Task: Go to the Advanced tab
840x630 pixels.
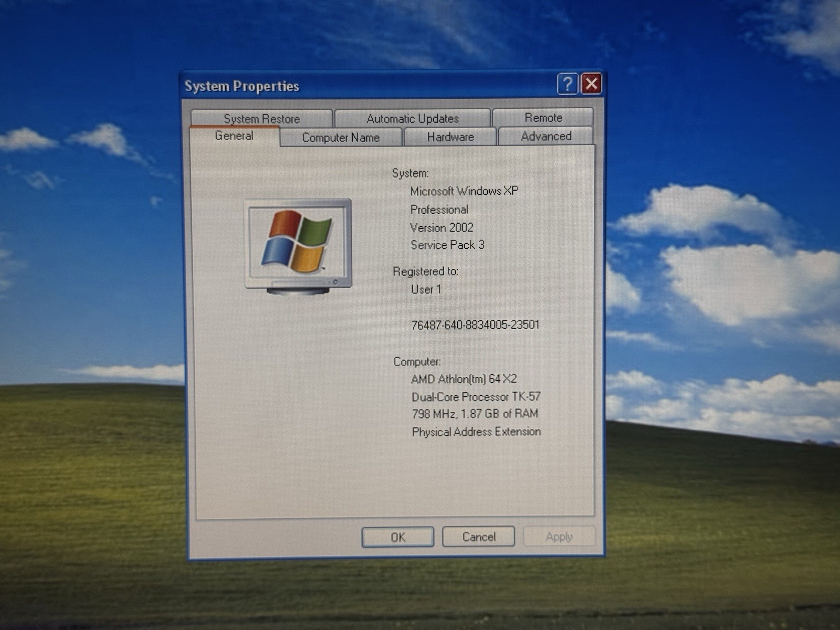Action: click(x=546, y=136)
